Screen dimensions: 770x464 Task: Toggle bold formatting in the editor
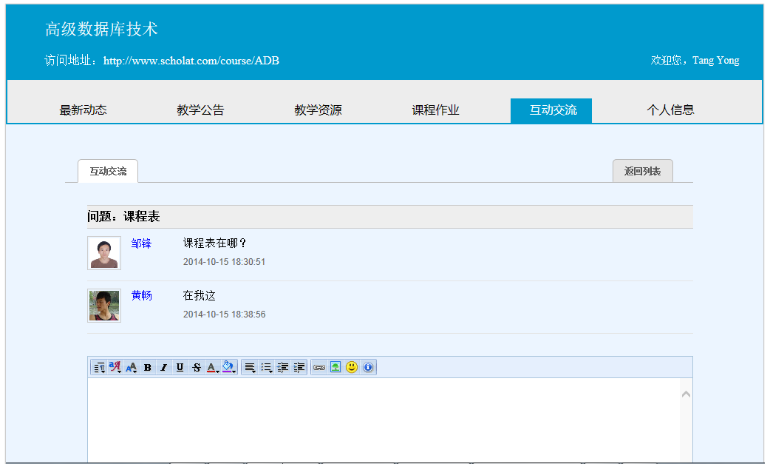pos(147,368)
